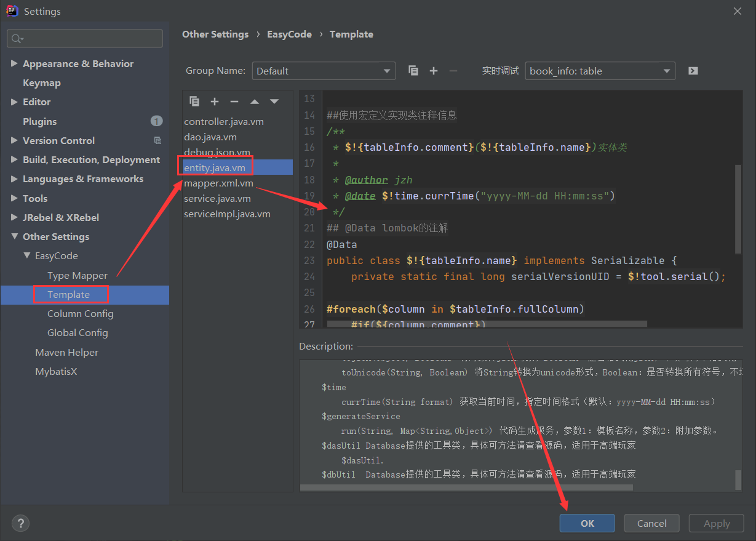
Task: Click the code editor horizontal scrollbar
Action: 487,324
